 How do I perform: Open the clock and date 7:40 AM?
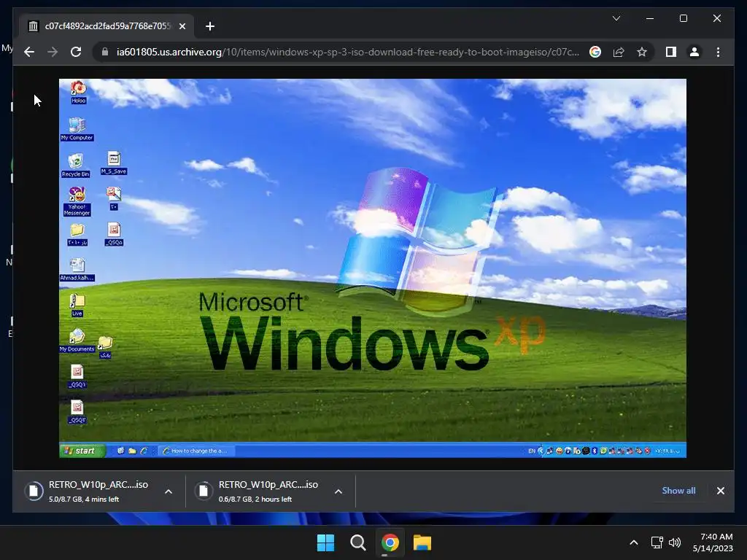[713, 542]
